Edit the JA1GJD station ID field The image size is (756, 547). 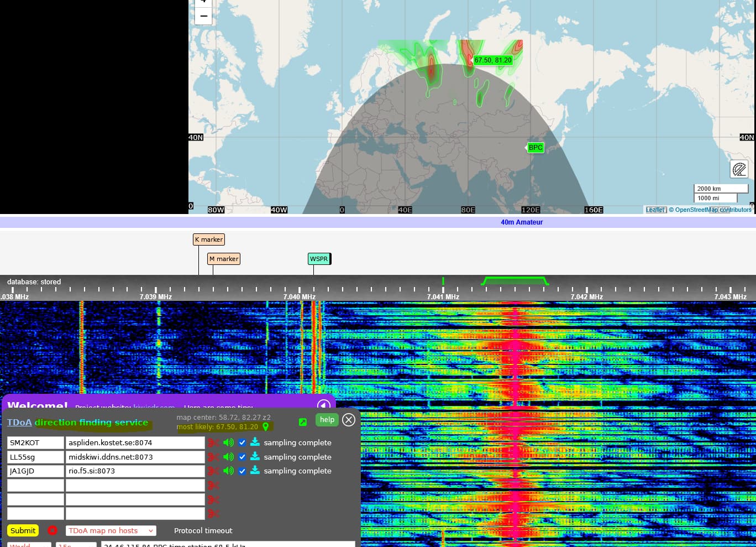click(x=35, y=471)
